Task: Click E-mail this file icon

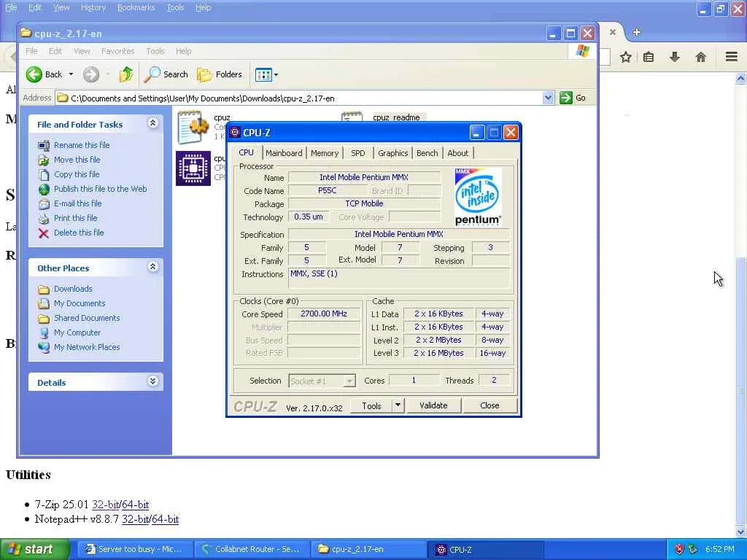Action: 44,204
